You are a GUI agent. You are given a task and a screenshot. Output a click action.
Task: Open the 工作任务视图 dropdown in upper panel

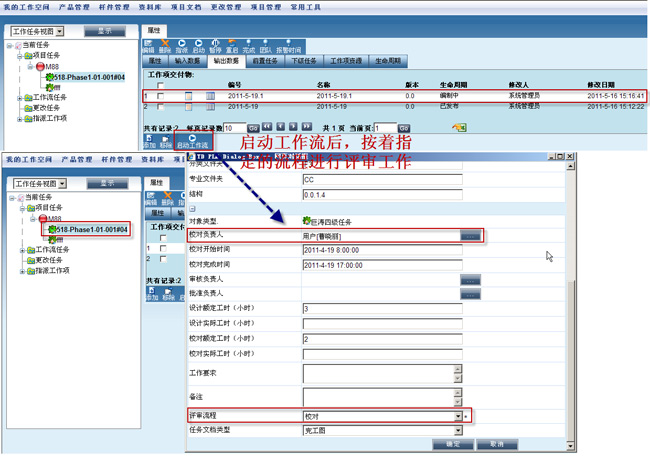point(62,31)
